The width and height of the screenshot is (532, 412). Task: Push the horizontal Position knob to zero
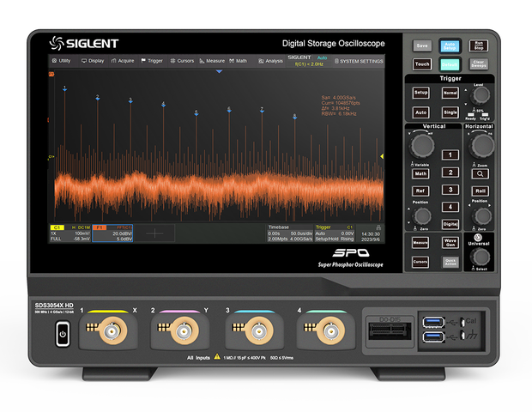(x=482, y=215)
